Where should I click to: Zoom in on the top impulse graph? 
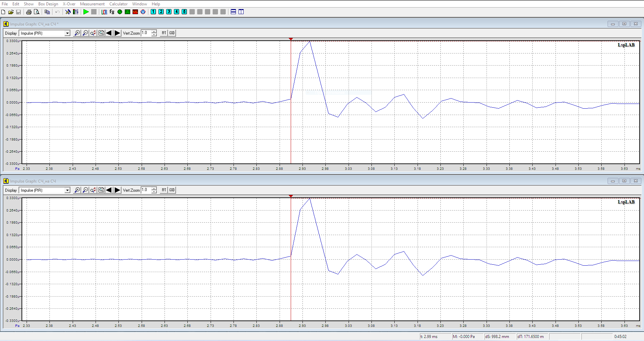coord(77,33)
